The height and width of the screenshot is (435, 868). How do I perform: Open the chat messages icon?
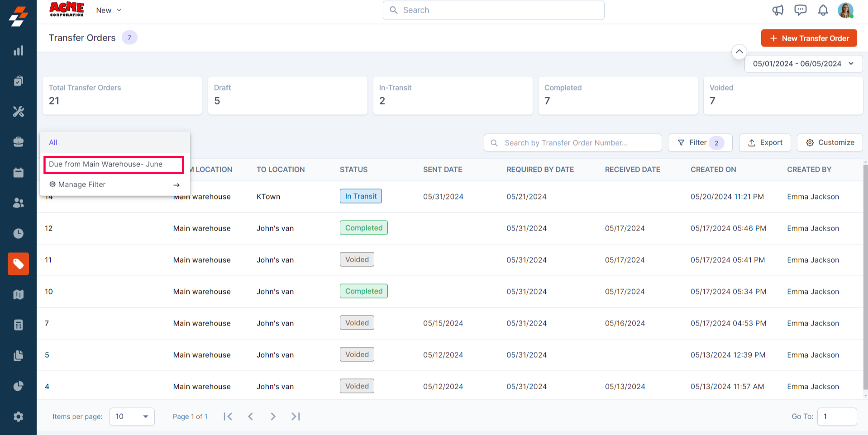click(x=800, y=10)
